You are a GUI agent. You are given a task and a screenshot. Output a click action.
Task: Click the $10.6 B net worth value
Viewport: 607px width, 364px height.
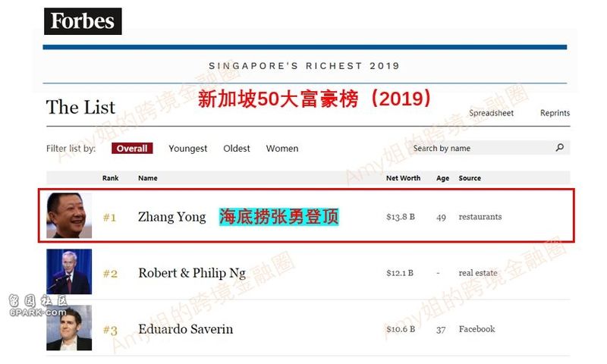click(x=401, y=329)
